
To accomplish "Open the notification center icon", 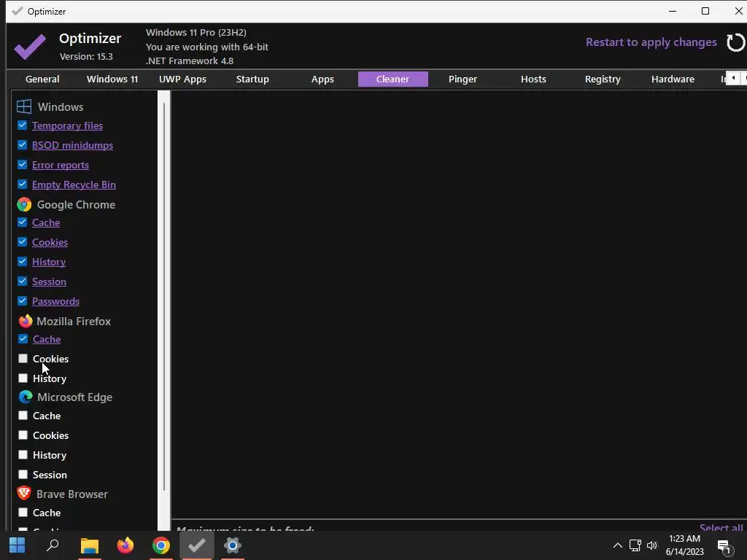I will tap(724, 548).
